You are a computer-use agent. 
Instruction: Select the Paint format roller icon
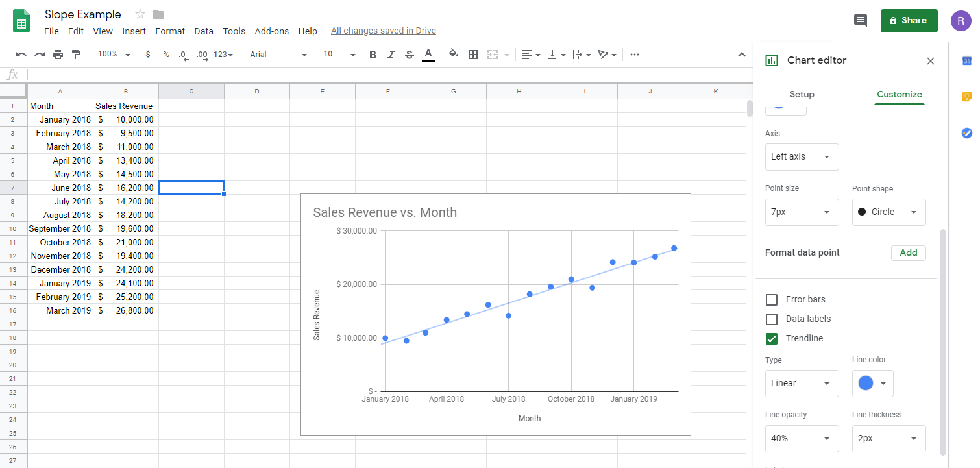pyautogui.click(x=76, y=55)
